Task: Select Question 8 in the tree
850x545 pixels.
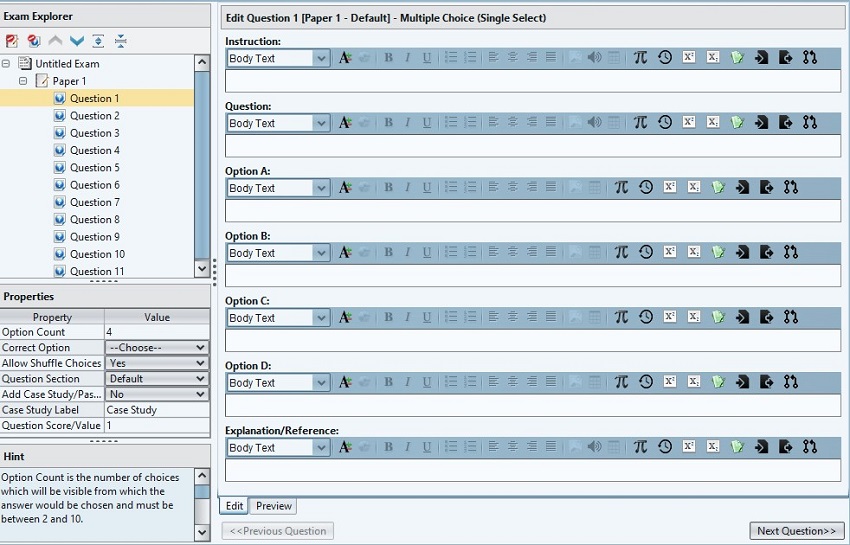Action: (94, 220)
